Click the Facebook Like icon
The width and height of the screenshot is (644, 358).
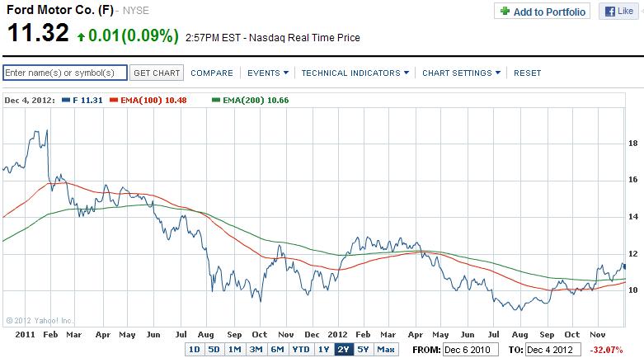(x=610, y=12)
